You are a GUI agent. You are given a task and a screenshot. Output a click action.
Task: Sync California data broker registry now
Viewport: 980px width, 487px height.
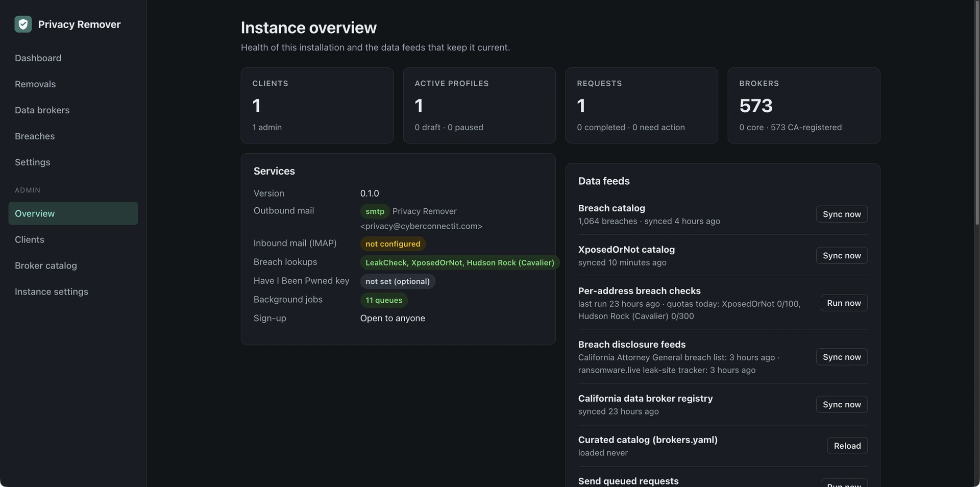point(842,404)
